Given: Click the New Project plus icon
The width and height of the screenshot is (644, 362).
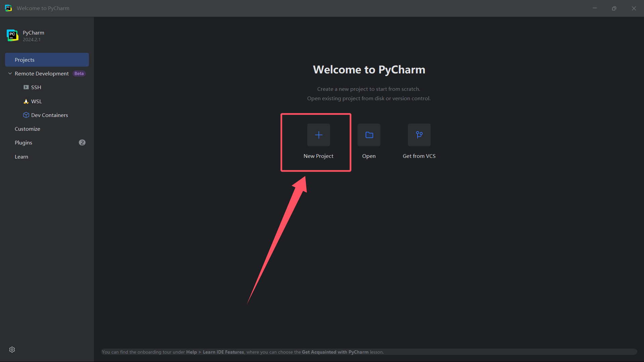Looking at the screenshot, I should (318, 135).
